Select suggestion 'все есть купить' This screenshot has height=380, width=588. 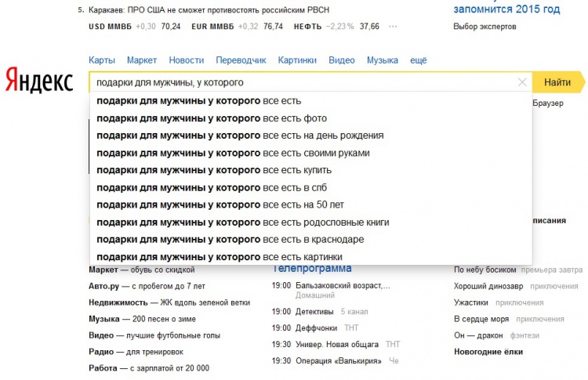(x=311, y=170)
